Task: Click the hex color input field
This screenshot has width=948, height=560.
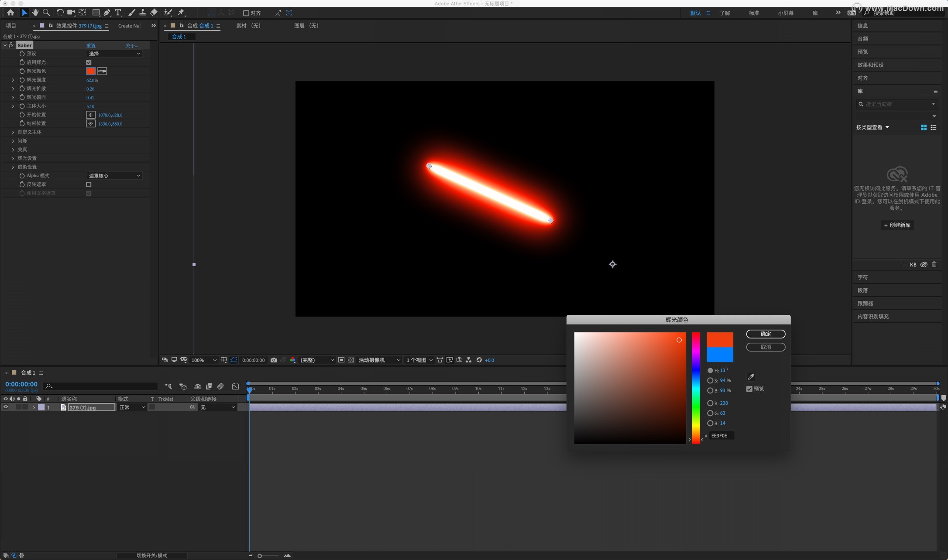Action: coord(721,435)
